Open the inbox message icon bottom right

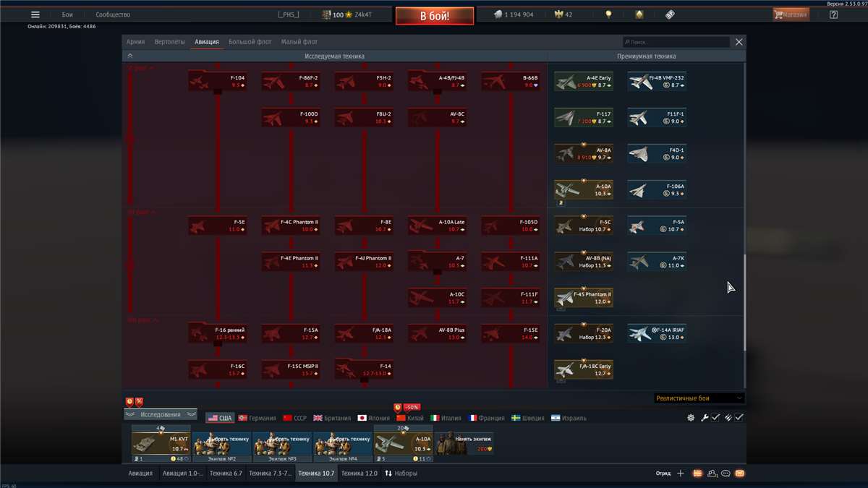741,473
